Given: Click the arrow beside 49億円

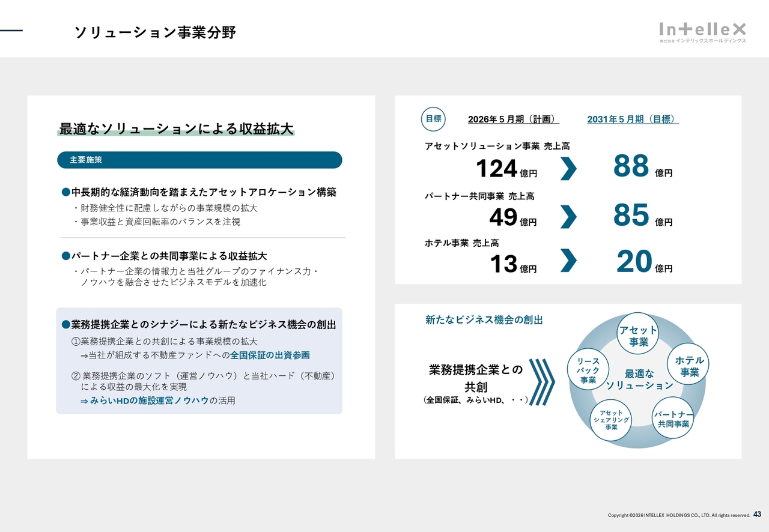Looking at the screenshot, I should point(568,217).
